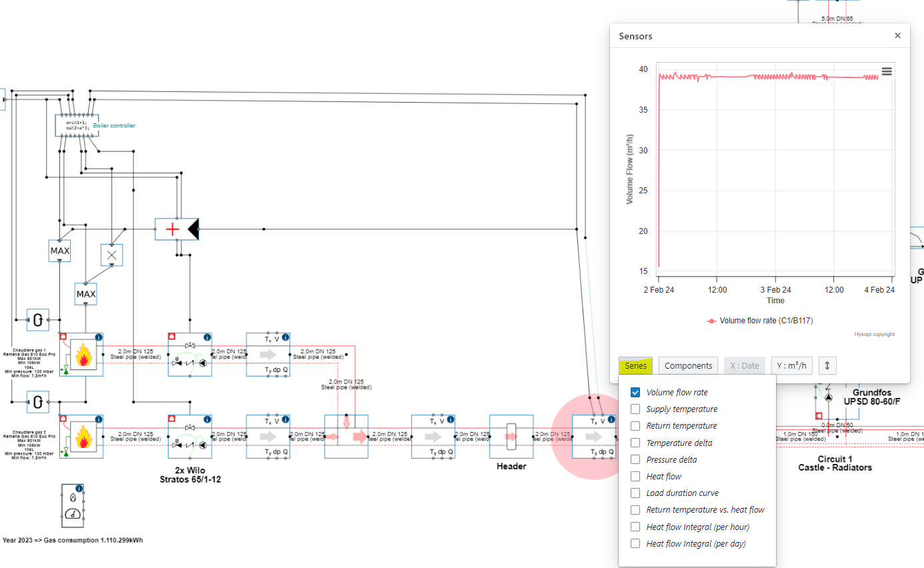Click the red plus summation block
The height and width of the screenshot is (568, 924).
[173, 229]
